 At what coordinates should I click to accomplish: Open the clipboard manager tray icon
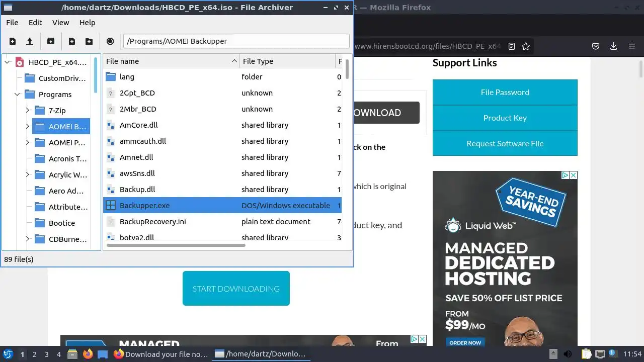click(586, 354)
